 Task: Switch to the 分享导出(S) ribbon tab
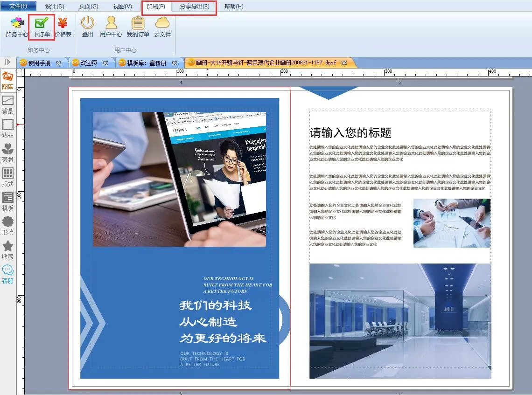(x=195, y=6)
